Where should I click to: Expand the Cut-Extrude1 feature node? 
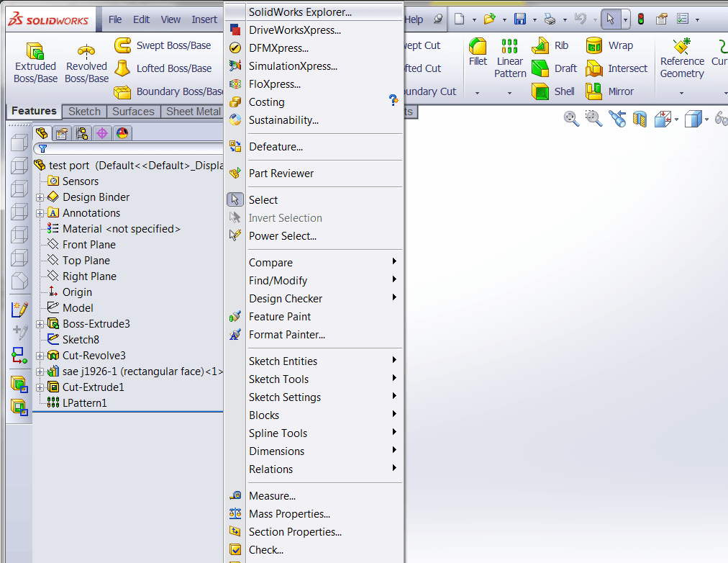pos(40,387)
